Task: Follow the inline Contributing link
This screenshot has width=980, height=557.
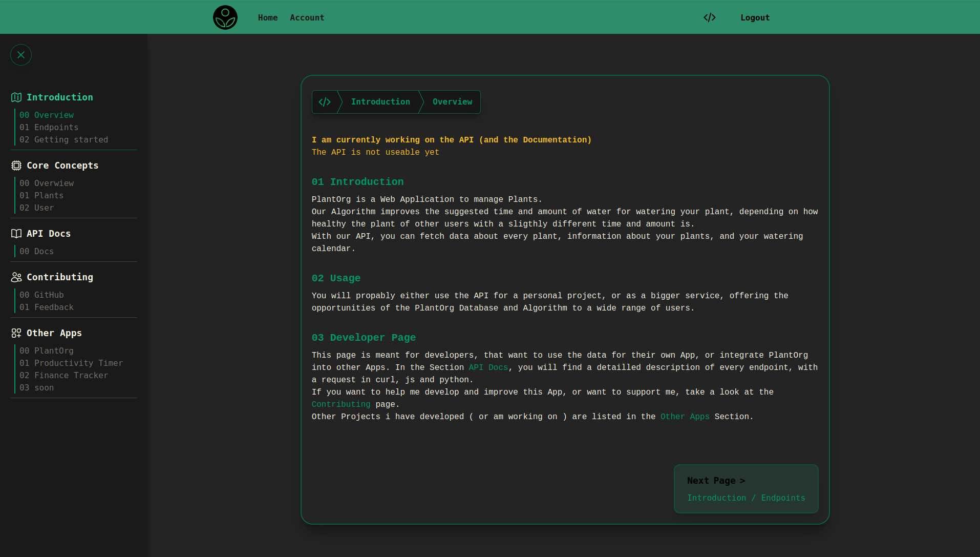Action: (x=341, y=404)
